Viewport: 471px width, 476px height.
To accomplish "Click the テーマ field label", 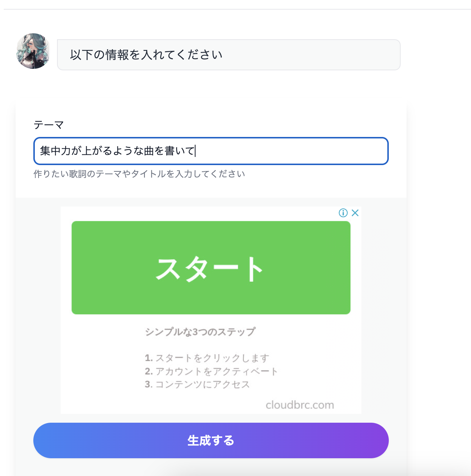I will pyautogui.click(x=49, y=125).
